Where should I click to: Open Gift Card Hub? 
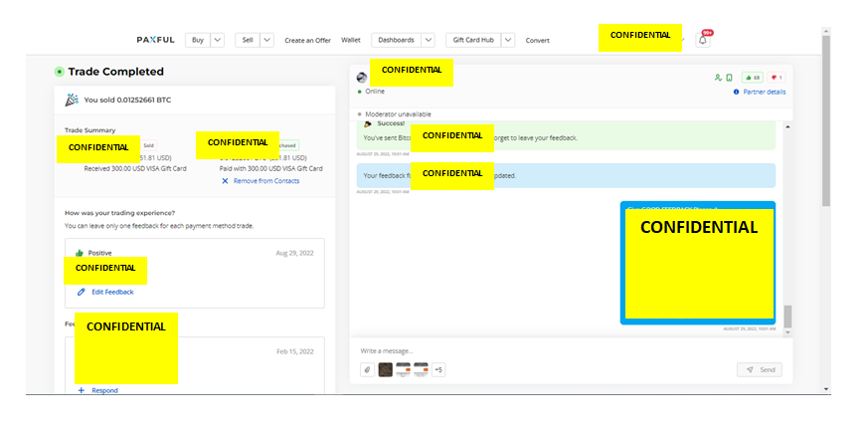[473, 40]
